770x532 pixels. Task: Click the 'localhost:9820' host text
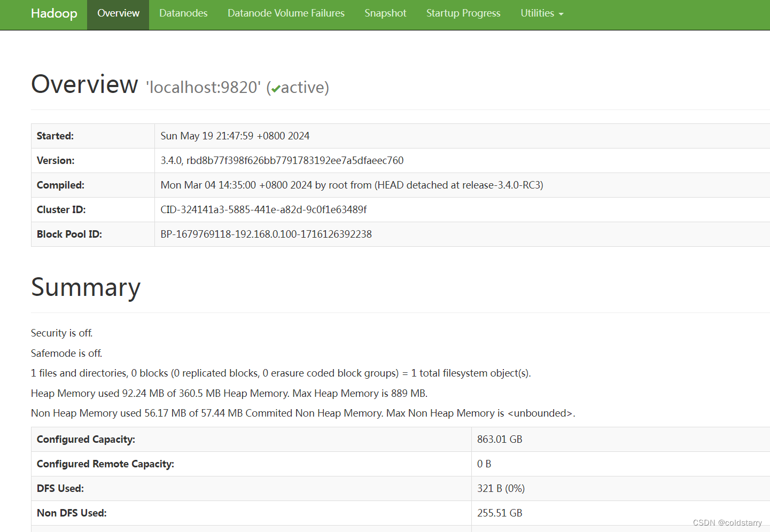pos(204,87)
